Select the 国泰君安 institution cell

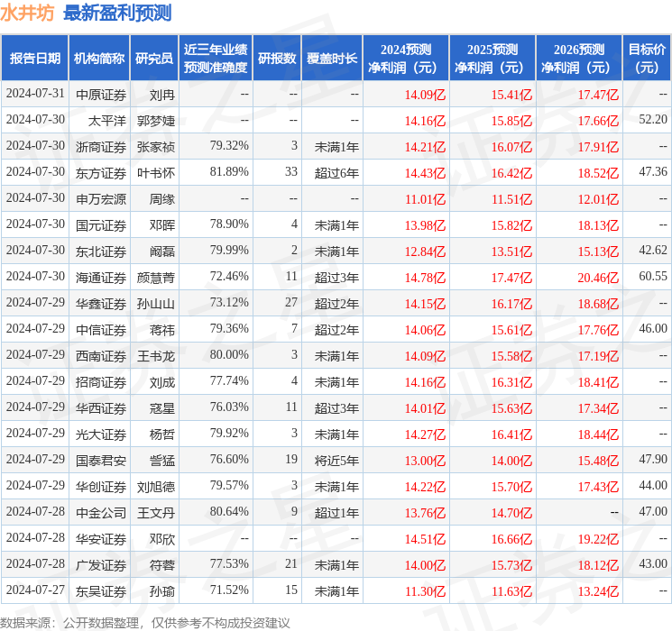101,461
